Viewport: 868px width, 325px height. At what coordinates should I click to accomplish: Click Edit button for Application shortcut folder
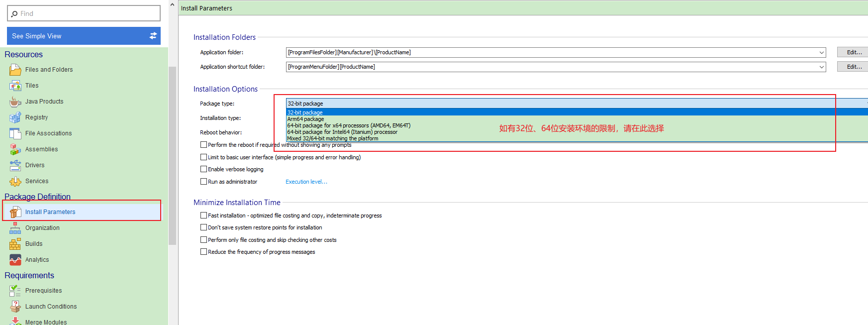(x=853, y=67)
